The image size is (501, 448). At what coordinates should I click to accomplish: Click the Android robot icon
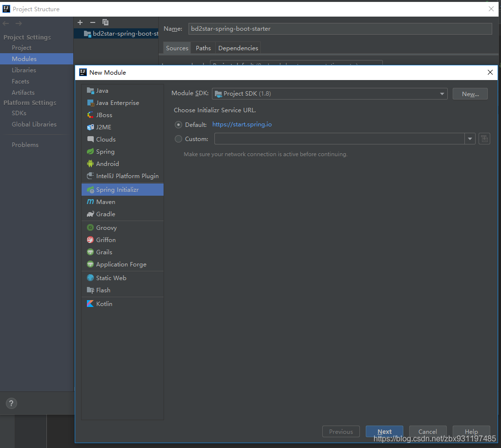(90, 163)
